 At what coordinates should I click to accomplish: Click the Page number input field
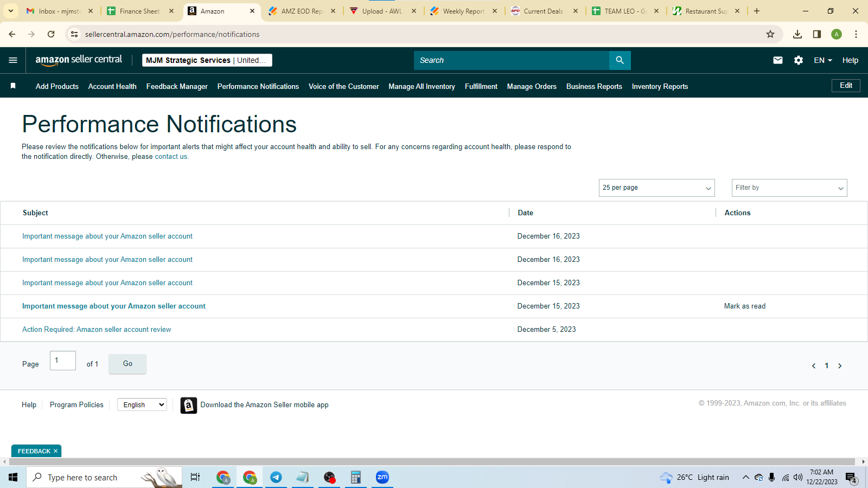(x=63, y=361)
